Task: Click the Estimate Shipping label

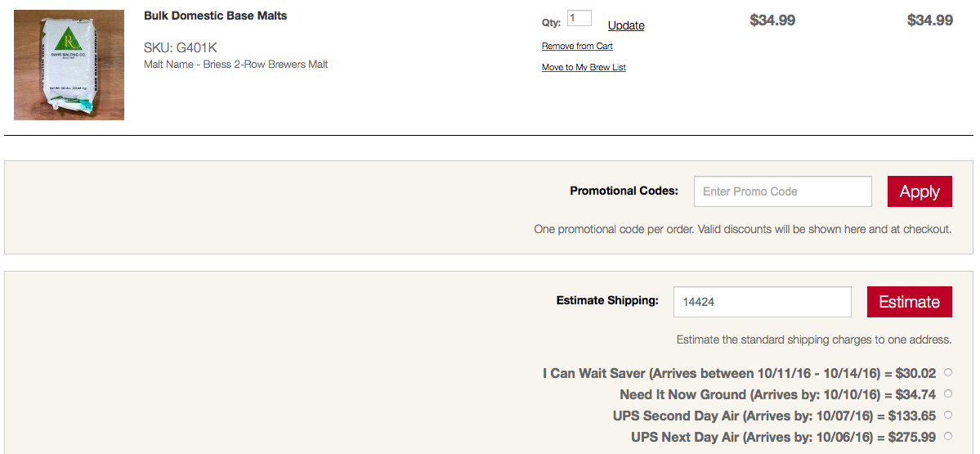Action: point(607,301)
